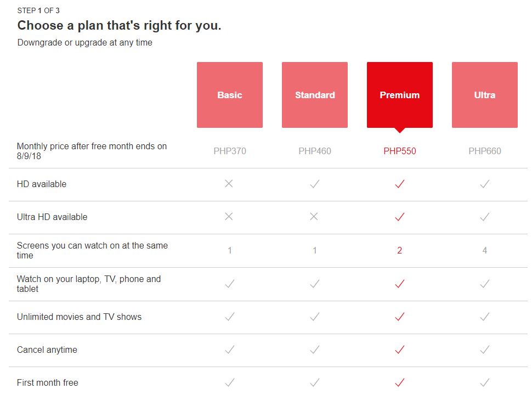Screen dimensions: 532x400
Task: Click Premium plan screens count 2
Action: pos(399,250)
